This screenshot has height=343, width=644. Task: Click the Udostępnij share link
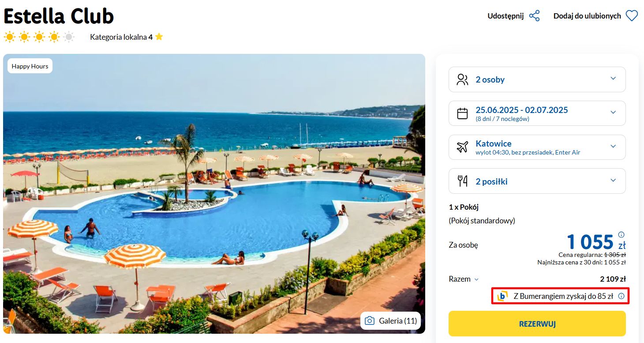click(x=505, y=16)
